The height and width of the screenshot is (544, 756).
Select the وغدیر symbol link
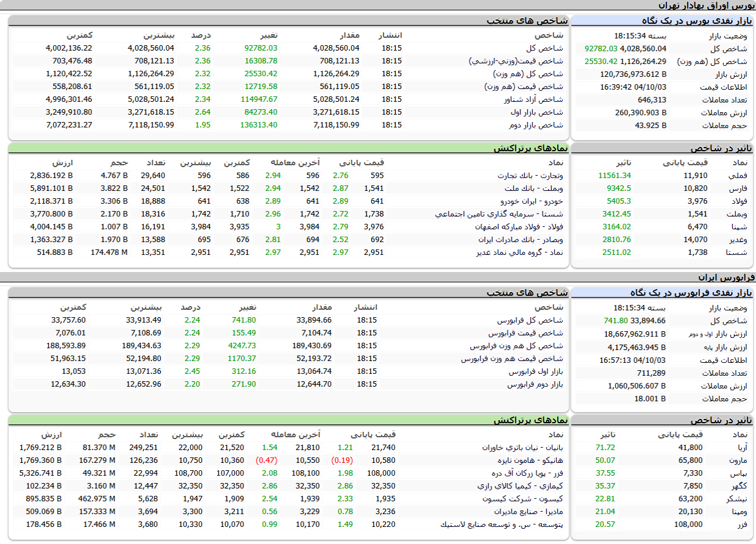(738, 240)
